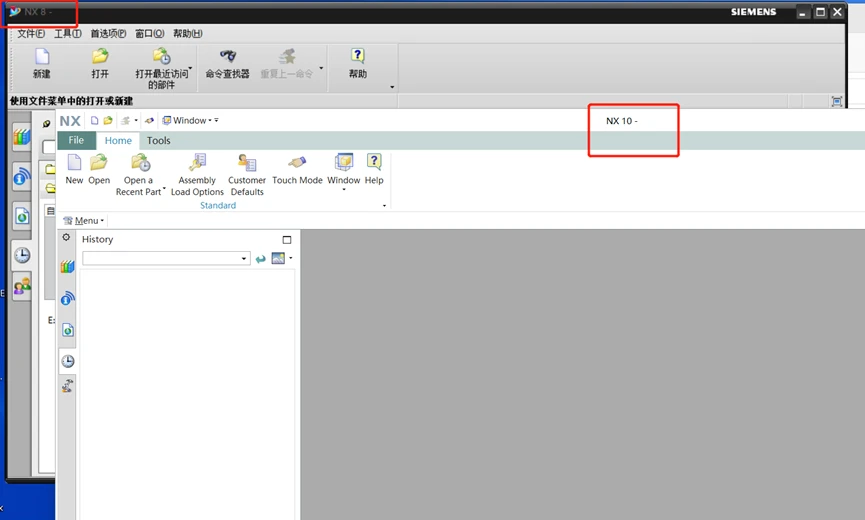Screen dimensions: 865x520
Task: Expand the Standard group options arrow
Action: 385,206
